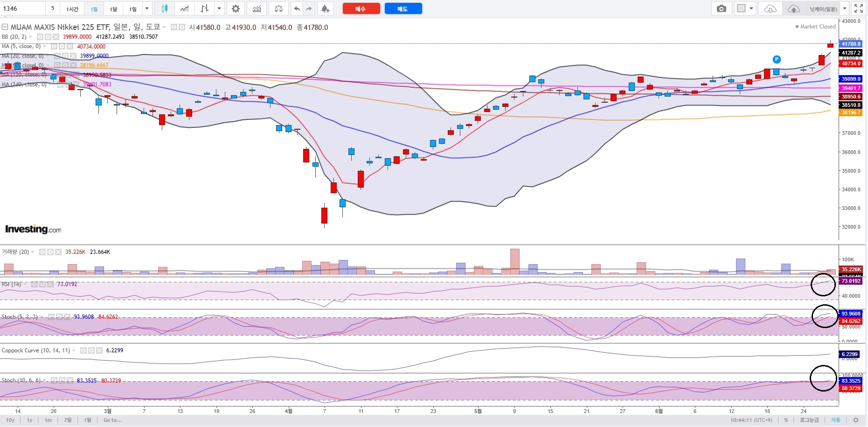Toggle visibility of volume (20) indicator
This screenshot has height=427, width=868.
[42, 252]
